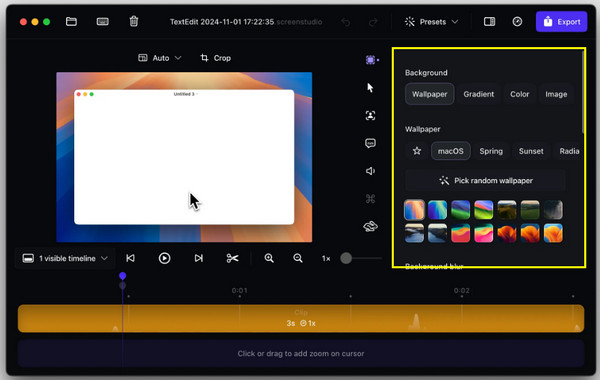Viewport: 600px width, 380px height.
Task: Select the orange Clip 3s track
Action: (x=301, y=318)
